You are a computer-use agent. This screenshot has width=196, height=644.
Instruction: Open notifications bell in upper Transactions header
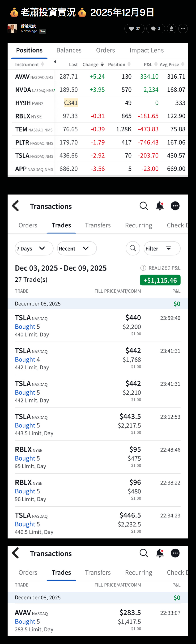tap(160, 206)
